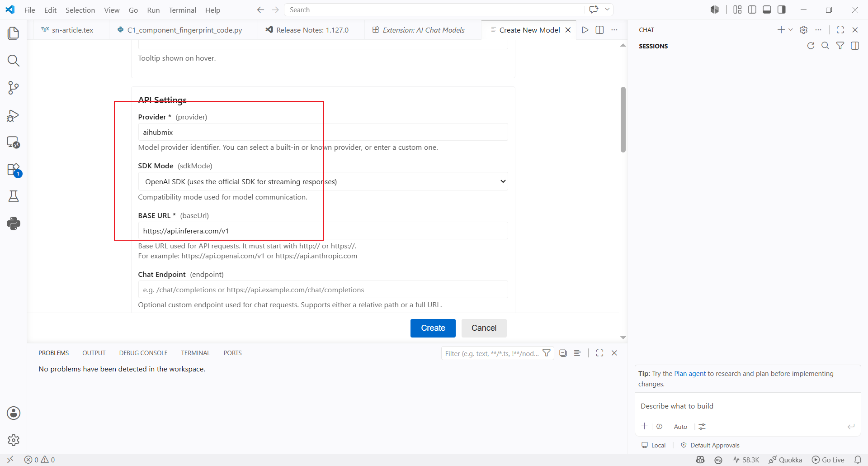Click Quokka in the status bar

tap(786, 460)
